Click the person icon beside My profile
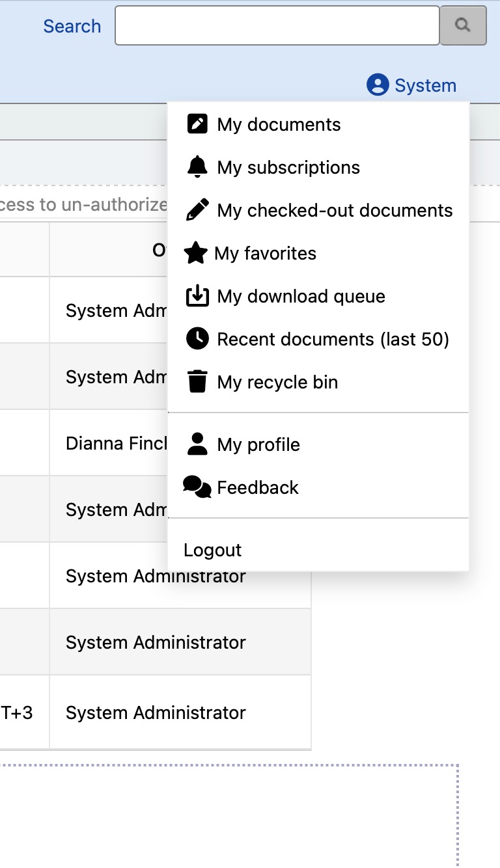 click(x=197, y=444)
